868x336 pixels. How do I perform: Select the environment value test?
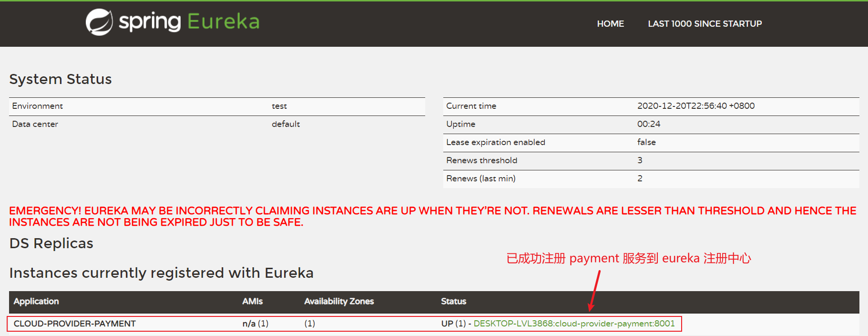click(x=279, y=106)
